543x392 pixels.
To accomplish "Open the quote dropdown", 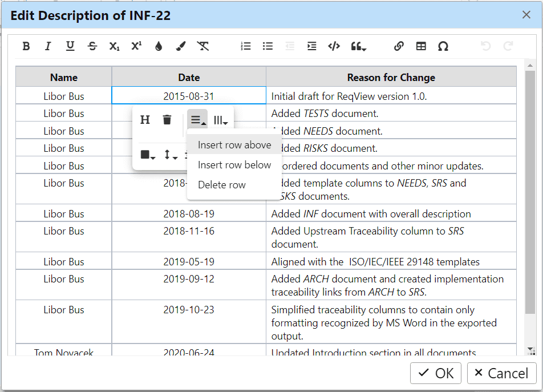I will pos(358,46).
